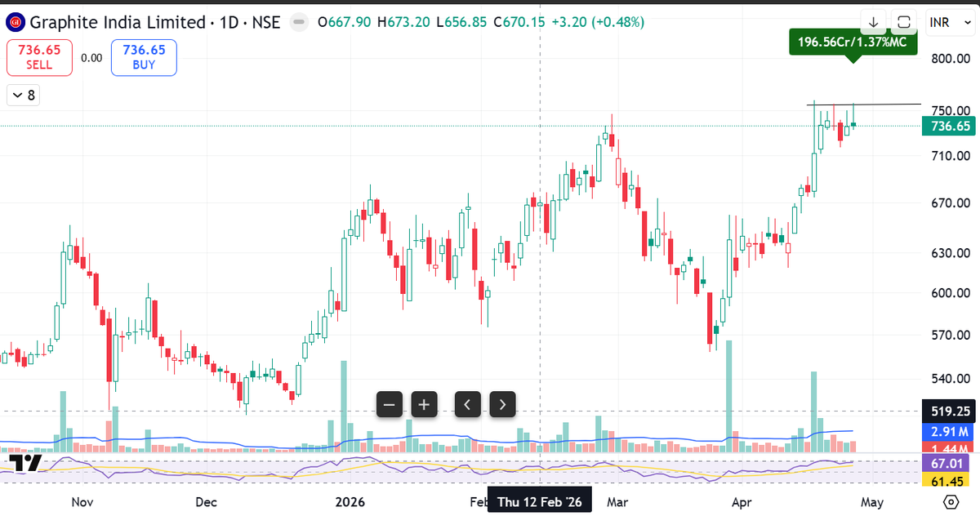Click the down-arrow button at top right
This screenshot has height=516, width=980.
(x=874, y=22)
